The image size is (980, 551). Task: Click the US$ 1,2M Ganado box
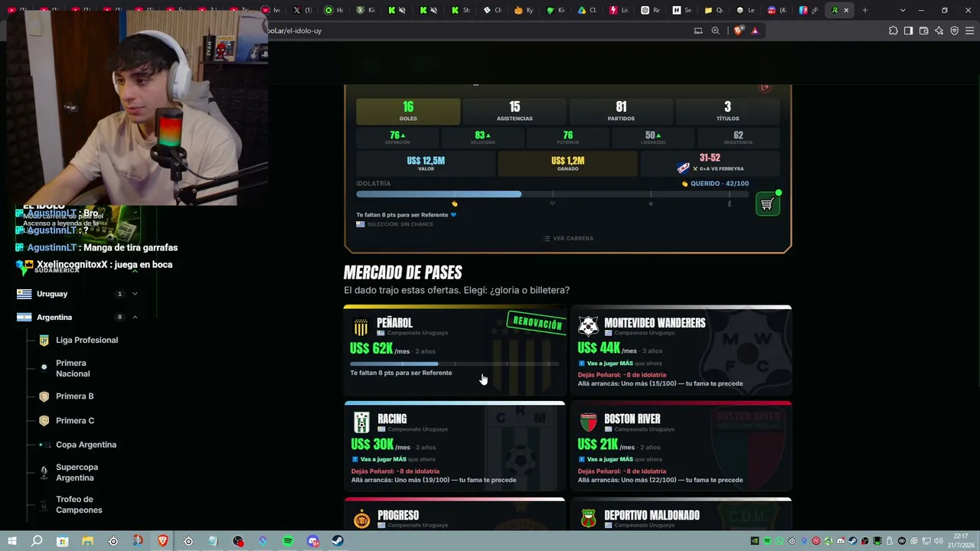click(567, 163)
